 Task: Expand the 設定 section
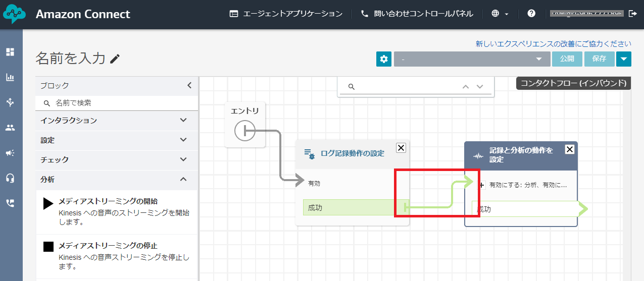point(117,140)
